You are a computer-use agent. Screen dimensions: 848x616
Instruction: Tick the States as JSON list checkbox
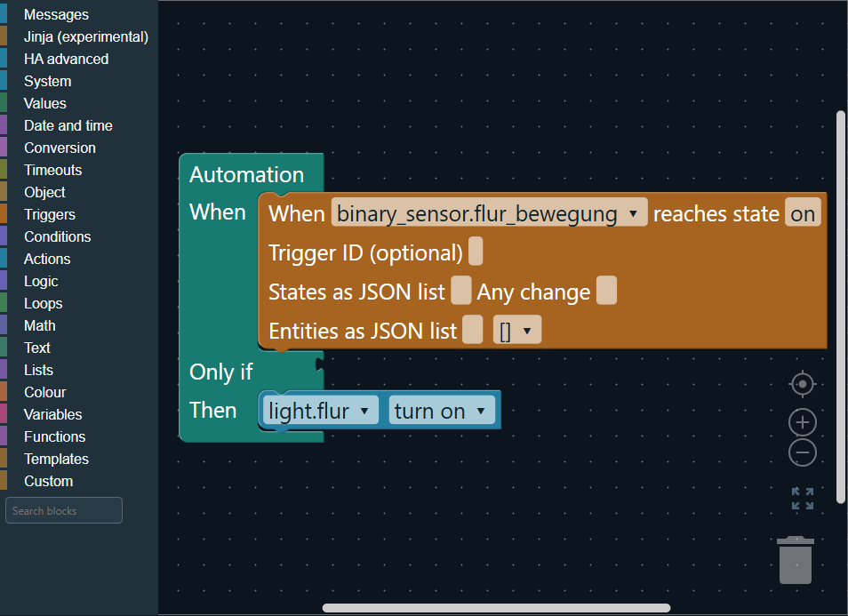click(460, 291)
